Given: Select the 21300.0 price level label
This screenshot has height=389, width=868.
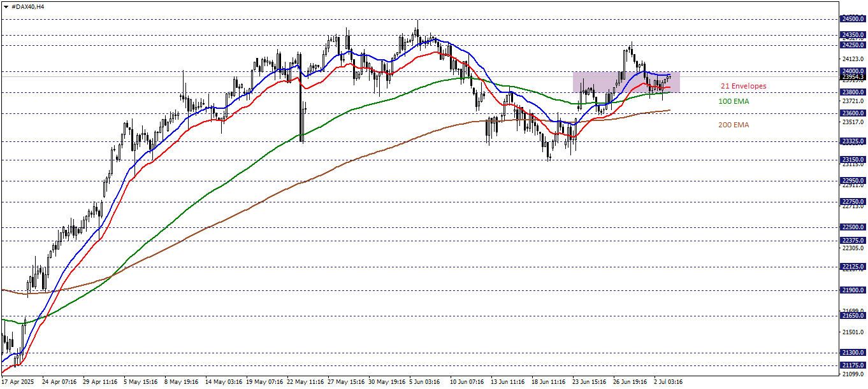Looking at the screenshot, I should pyautogui.click(x=853, y=353).
